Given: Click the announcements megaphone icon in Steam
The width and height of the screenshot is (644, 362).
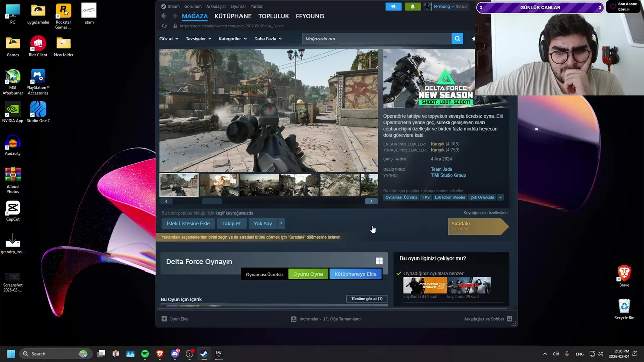Looking at the screenshot, I should click(x=394, y=7).
